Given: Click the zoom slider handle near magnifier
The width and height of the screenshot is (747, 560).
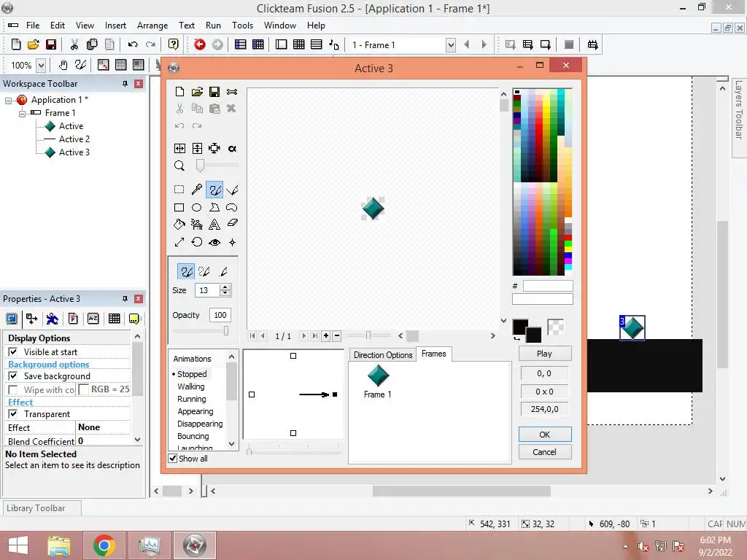Looking at the screenshot, I should point(200,166).
